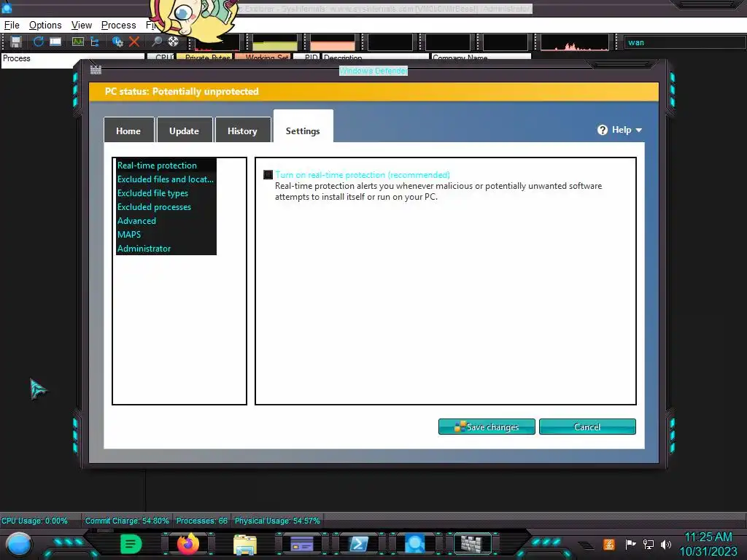The height and width of the screenshot is (560, 747).
Task: Open the green notes app on taskbar
Action: [x=131, y=544]
